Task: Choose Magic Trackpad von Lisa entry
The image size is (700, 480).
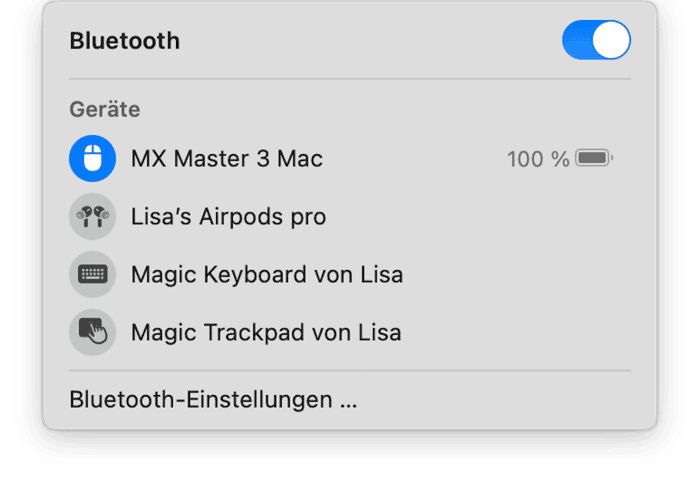Action: [350, 332]
